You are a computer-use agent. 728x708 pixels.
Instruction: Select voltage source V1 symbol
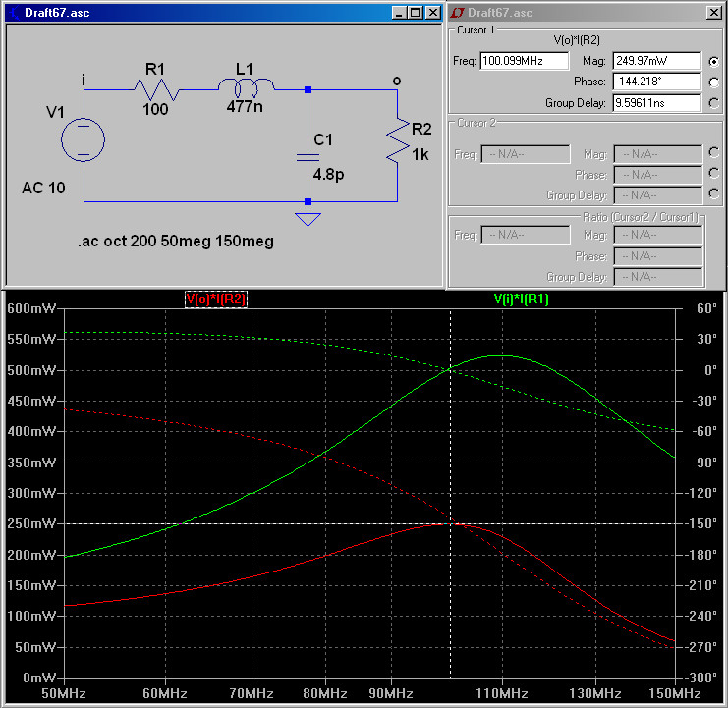pyautogui.click(x=84, y=139)
